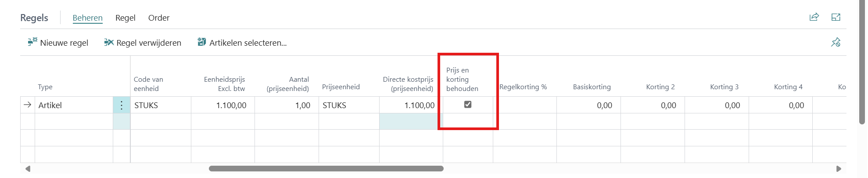Click the share icon at top right
This screenshot has width=868, height=178.
[814, 17]
